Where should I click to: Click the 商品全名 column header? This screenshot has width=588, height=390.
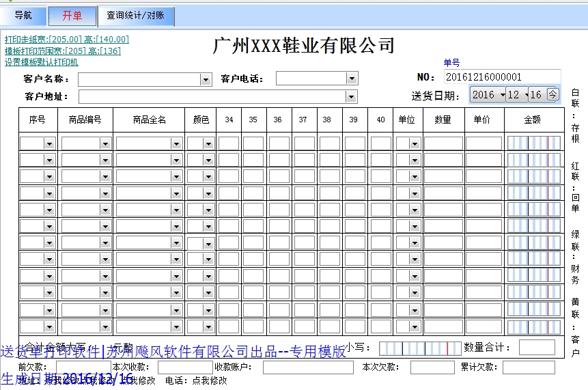pyautogui.click(x=149, y=120)
